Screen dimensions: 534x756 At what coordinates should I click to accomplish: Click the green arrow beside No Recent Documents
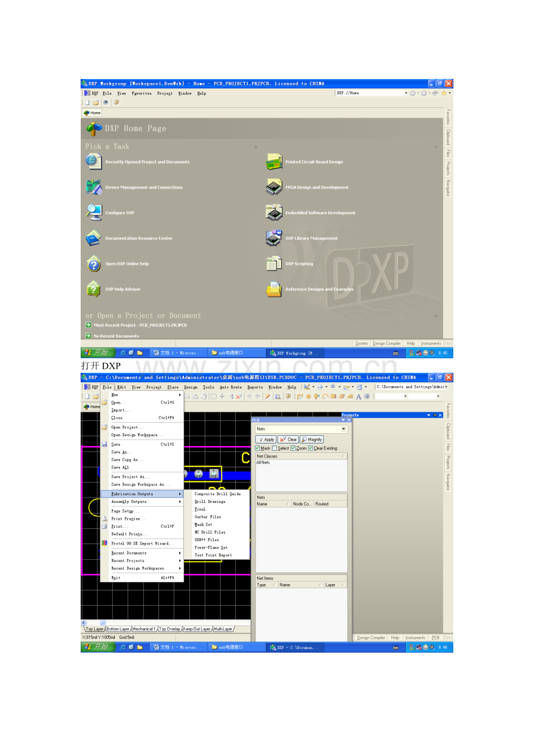click(88, 336)
